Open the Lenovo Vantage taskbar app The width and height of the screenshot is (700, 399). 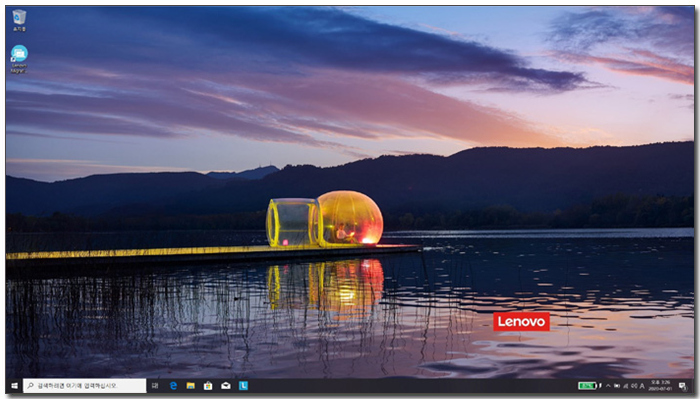[x=243, y=385]
